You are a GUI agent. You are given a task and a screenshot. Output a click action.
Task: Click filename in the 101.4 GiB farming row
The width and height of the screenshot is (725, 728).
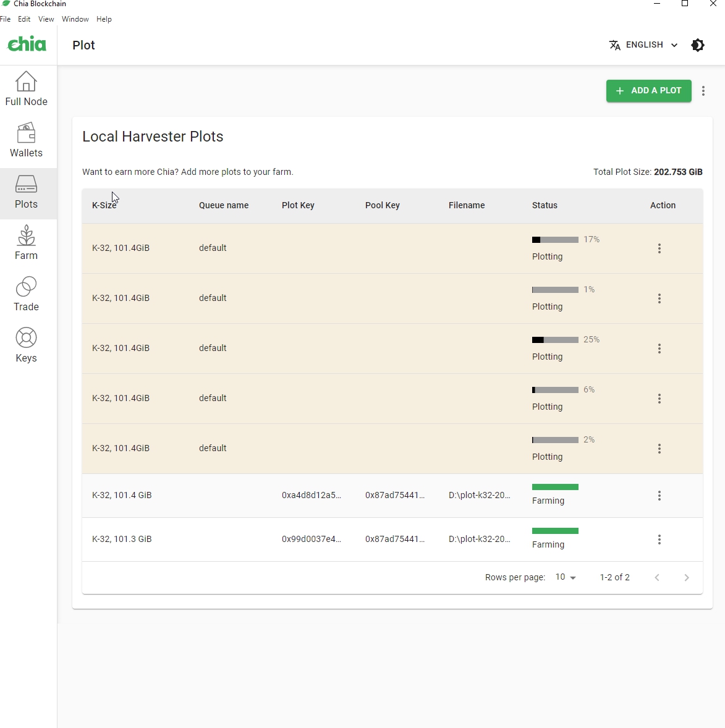(x=479, y=495)
